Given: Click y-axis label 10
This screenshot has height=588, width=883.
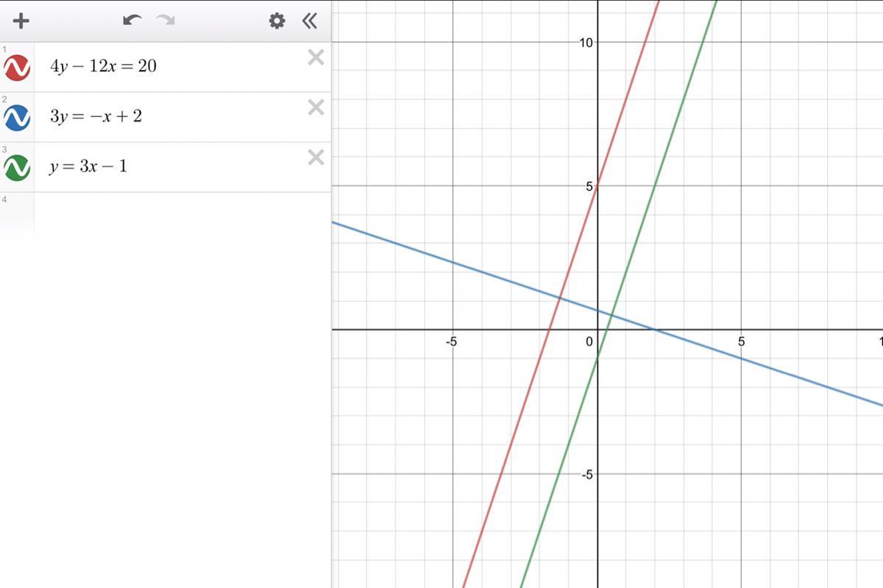Looking at the screenshot, I should tap(586, 43).
